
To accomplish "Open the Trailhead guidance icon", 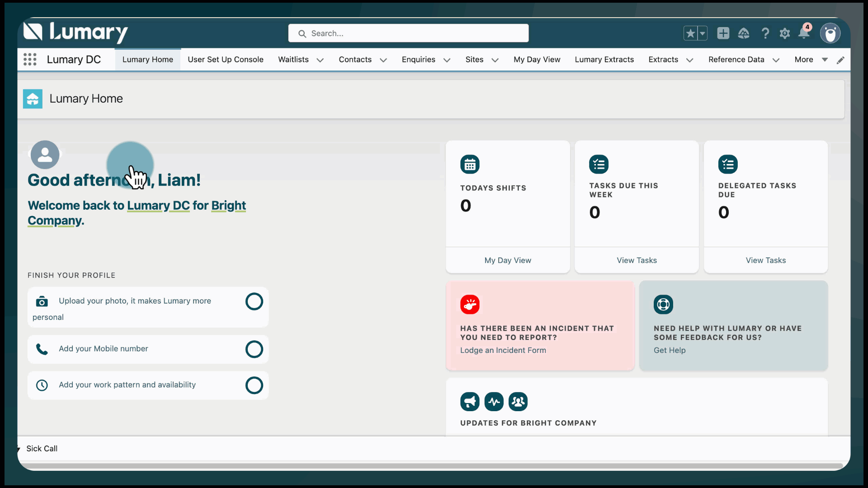I will pos(744,33).
